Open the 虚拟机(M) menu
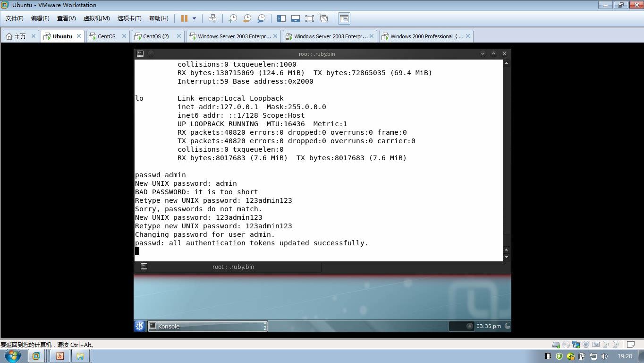644x363 pixels. click(96, 18)
